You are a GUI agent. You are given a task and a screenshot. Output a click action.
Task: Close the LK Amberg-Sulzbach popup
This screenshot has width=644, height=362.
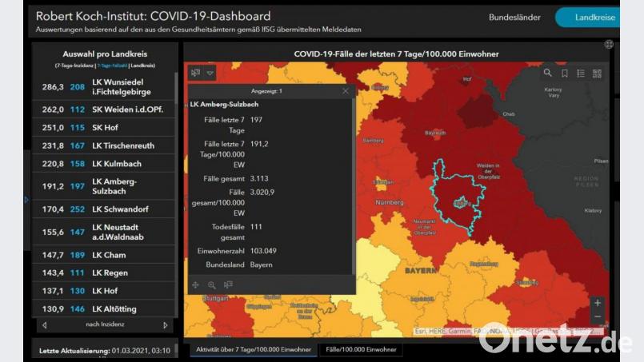[x=346, y=91]
